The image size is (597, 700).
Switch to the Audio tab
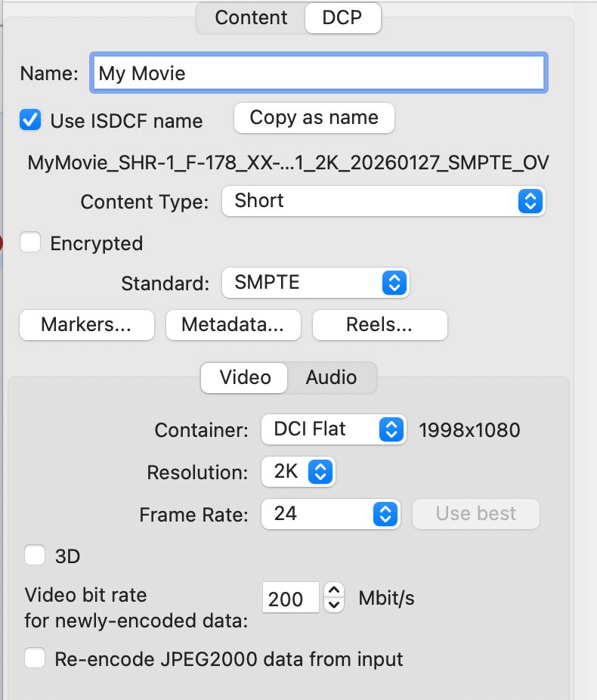point(331,377)
